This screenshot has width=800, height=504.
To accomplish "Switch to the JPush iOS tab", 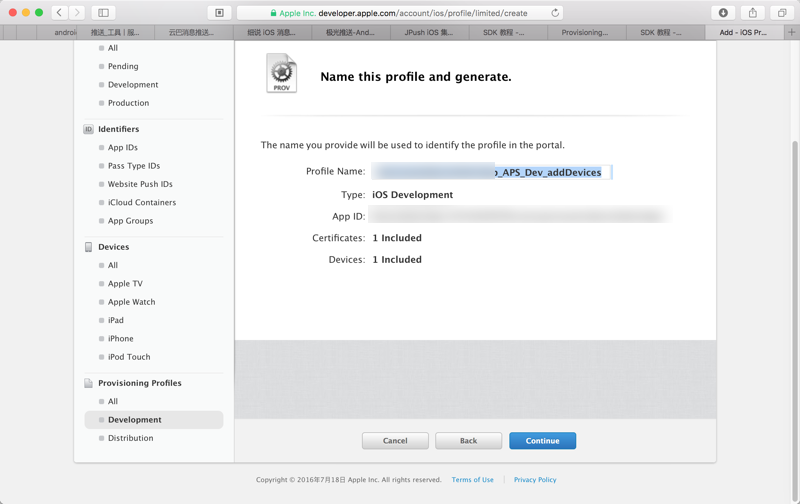I will pos(428,32).
